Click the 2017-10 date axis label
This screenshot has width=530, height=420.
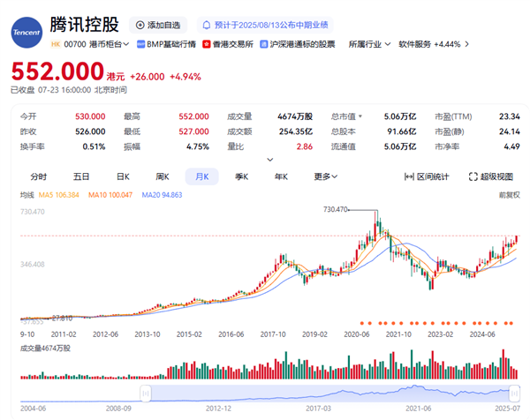[273, 334]
